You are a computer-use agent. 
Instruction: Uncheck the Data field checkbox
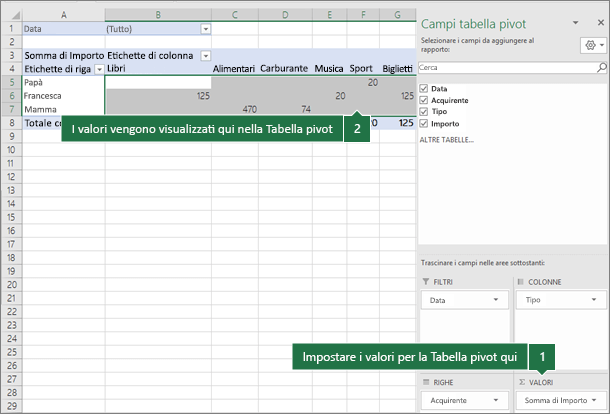[424, 89]
